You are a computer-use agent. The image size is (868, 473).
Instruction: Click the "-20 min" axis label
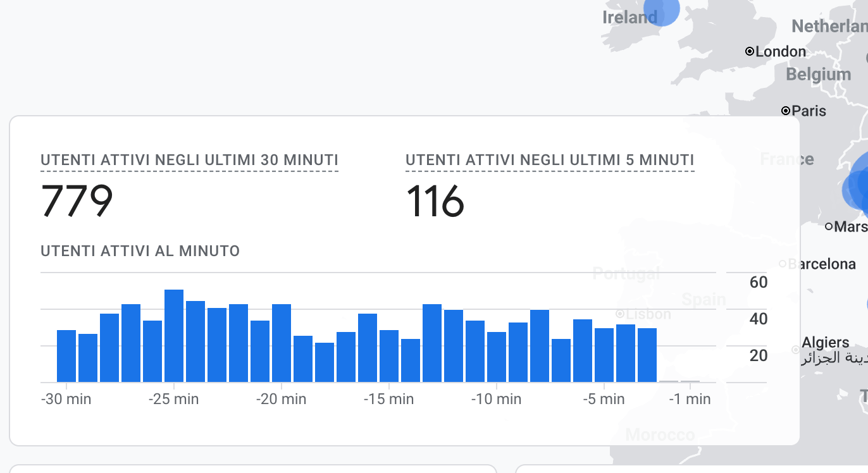[281, 399]
